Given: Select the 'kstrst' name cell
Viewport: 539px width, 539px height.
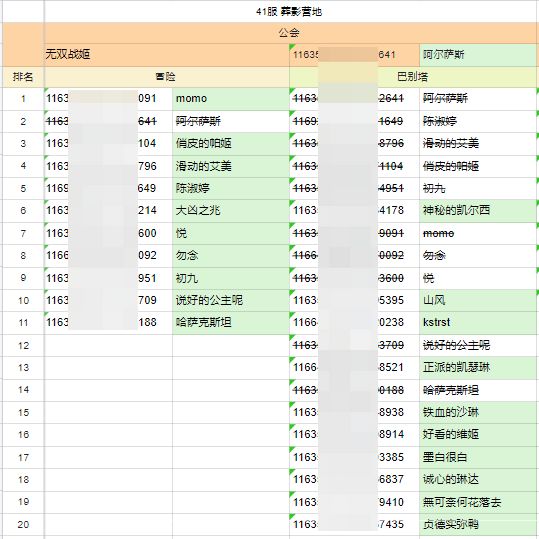Looking at the screenshot, I should coord(477,322).
